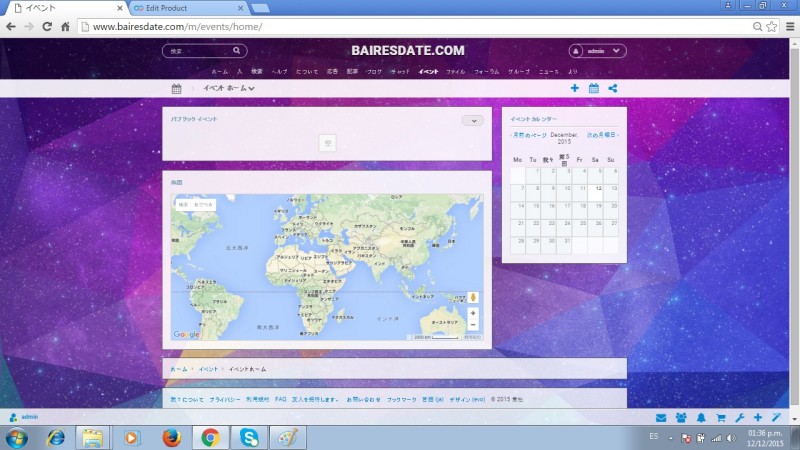Zoom out the map with minus button

(x=473, y=325)
